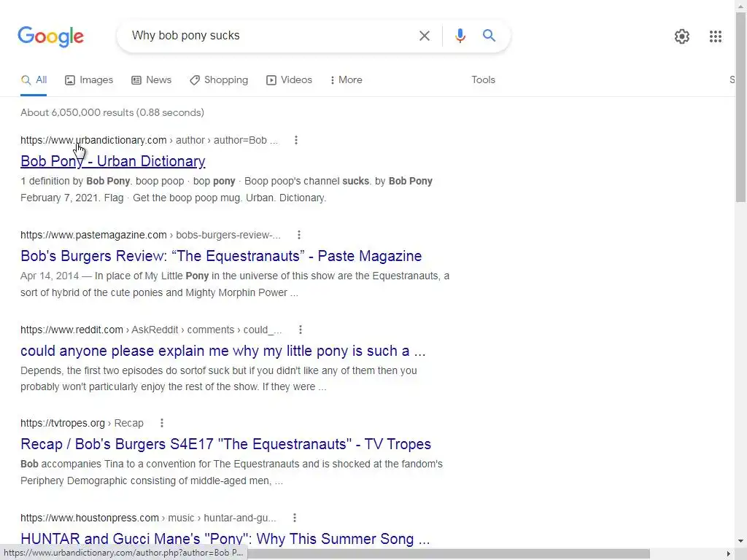Open options for Paste Magazine result
Screen dimensions: 747x560
click(x=298, y=235)
